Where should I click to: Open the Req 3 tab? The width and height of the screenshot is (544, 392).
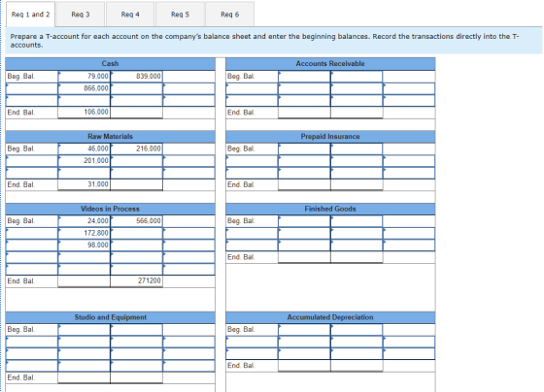click(x=81, y=15)
